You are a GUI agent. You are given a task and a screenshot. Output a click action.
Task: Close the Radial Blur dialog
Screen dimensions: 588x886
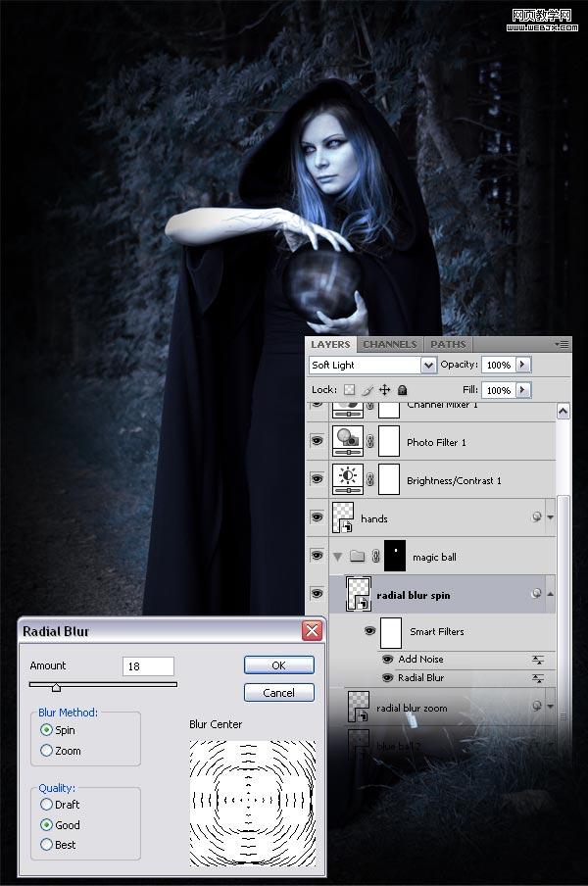click(x=312, y=630)
